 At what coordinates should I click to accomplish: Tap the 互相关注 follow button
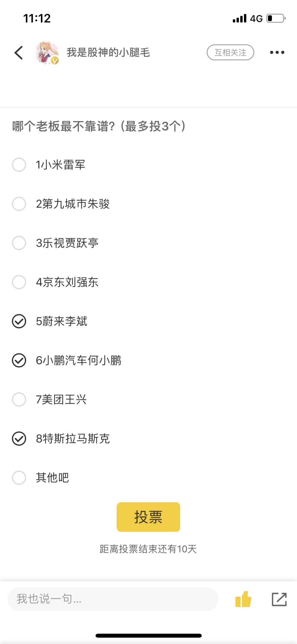(x=230, y=52)
